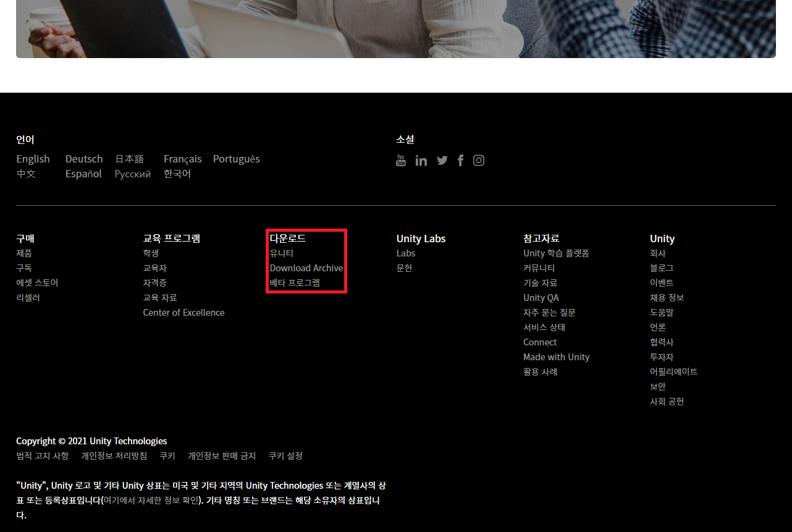Open Center of Excellence link
This screenshot has width=792, height=532.
[x=183, y=313]
